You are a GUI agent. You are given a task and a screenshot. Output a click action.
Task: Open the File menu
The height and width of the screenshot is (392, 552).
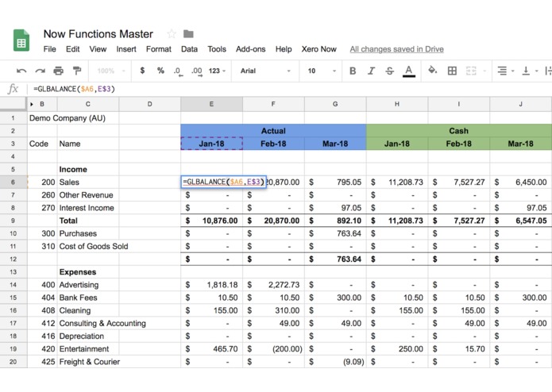click(x=49, y=49)
